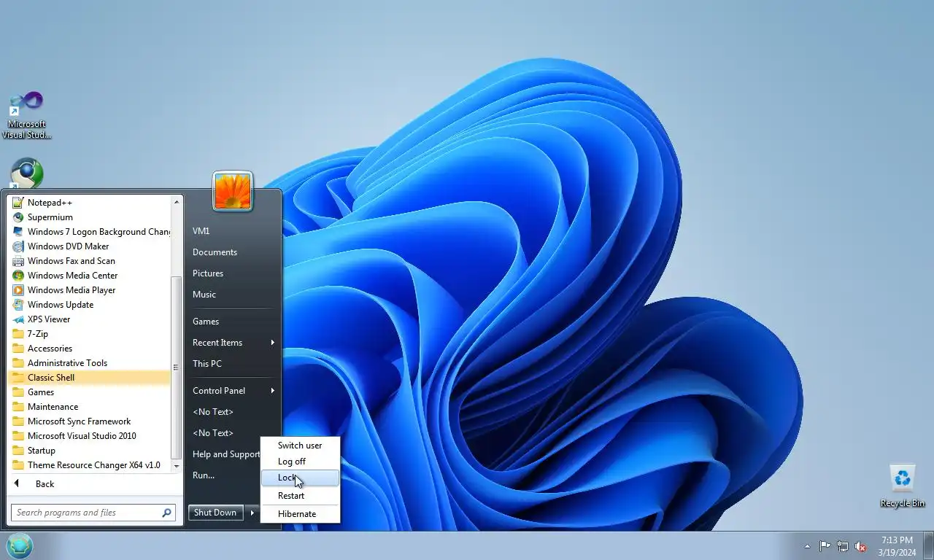Image resolution: width=934 pixels, height=560 pixels.
Task: Click the first <No Text> entry
Action: 232,411
